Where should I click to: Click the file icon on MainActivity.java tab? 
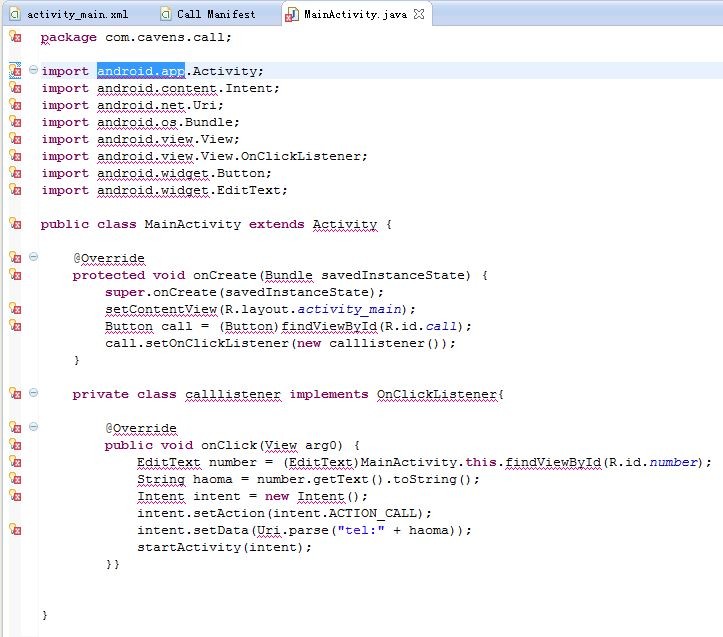pyautogui.click(x=291, y=14)
